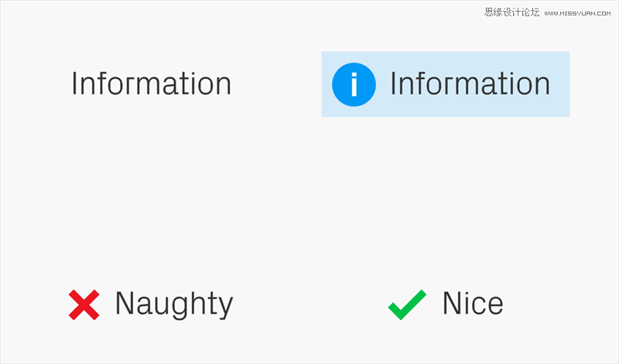This screenshot has height=364, width=619.
Task: Click the capital N in Nice
Action: (452, 303)
